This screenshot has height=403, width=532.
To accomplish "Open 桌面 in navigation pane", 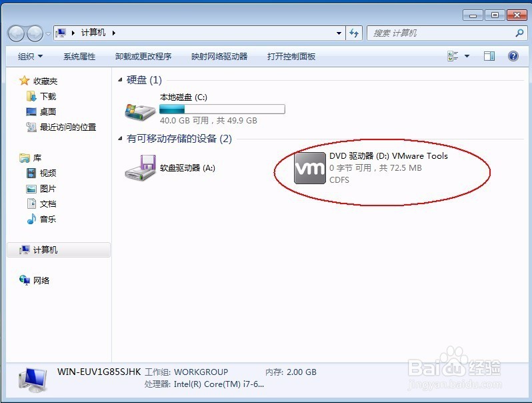I will coord(48,111).
